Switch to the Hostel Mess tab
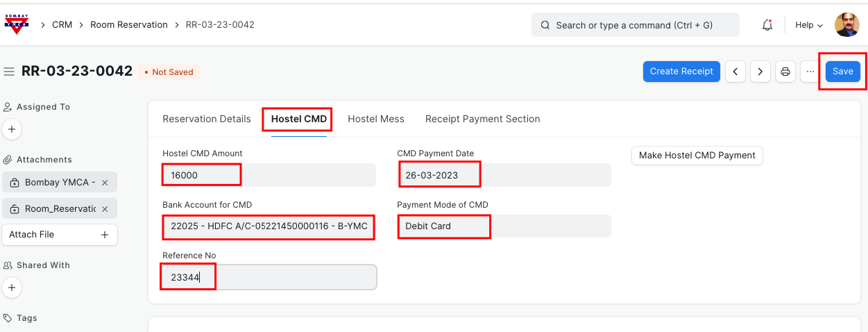Viewport: 868px width, 332px height. click(x=375, y=119)
